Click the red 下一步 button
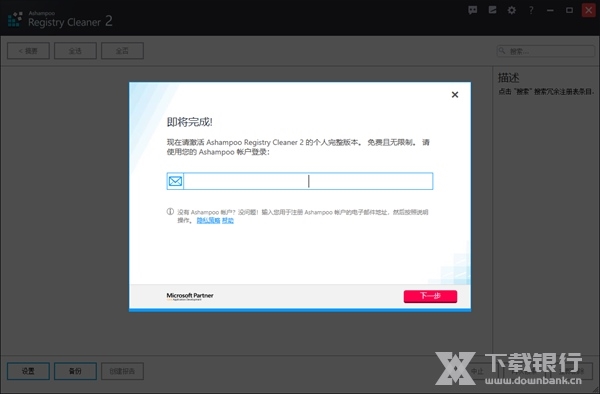 [x=430, y=296]
